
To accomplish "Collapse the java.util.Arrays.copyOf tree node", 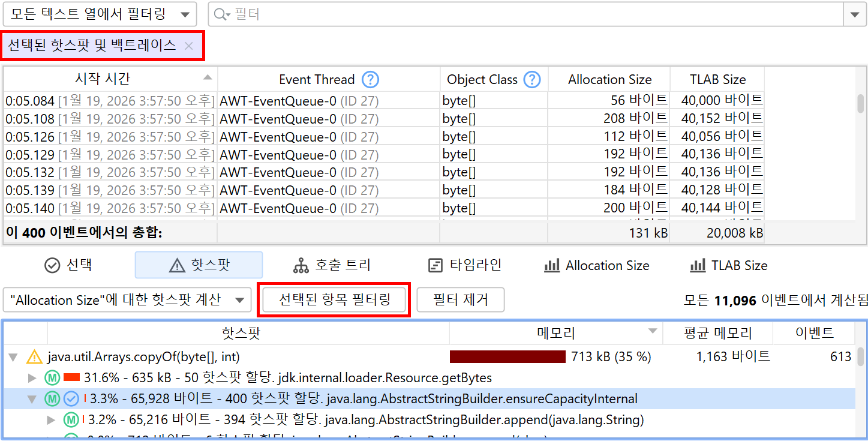I will coord(13,358).
